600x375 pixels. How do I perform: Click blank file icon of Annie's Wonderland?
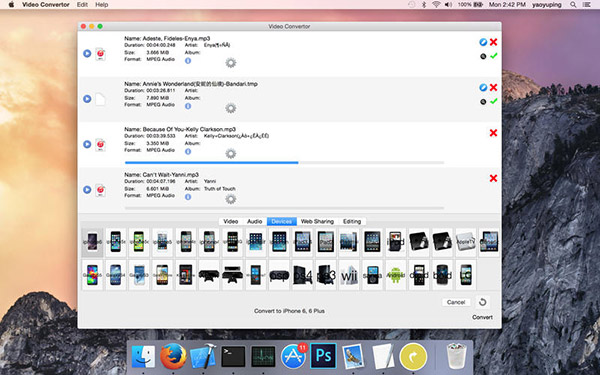tap(100, 99)
